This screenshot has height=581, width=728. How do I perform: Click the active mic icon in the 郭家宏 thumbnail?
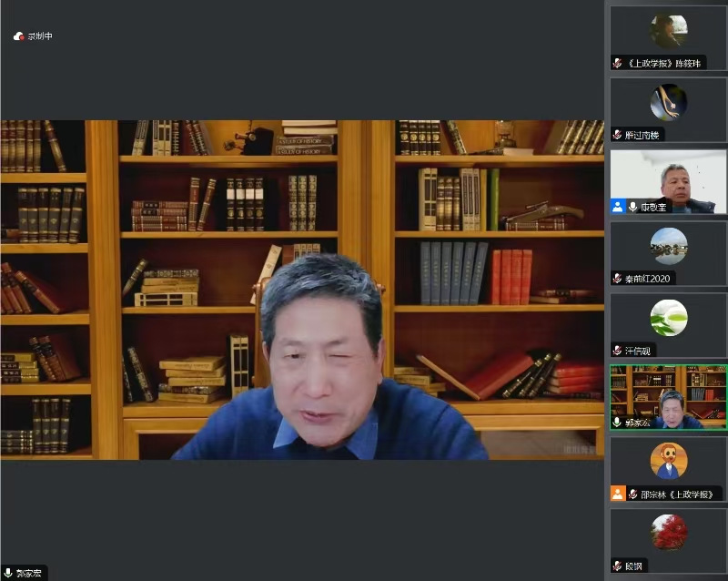618,422
